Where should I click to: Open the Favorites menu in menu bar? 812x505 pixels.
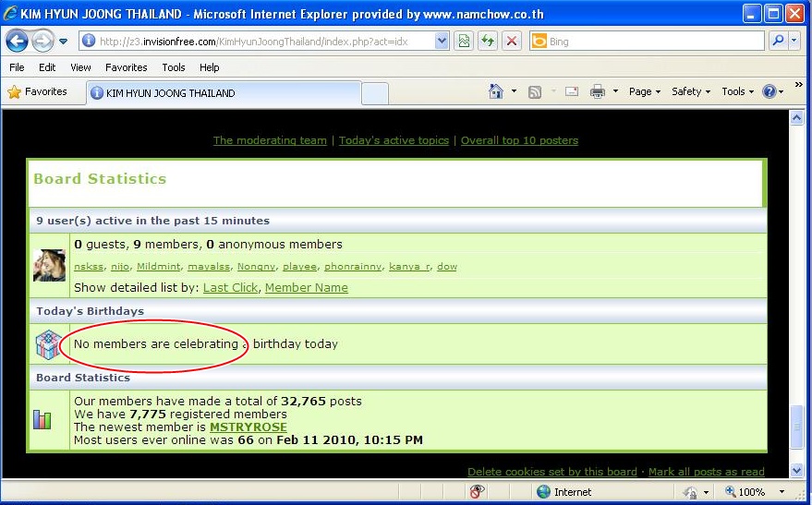[126, 67]
